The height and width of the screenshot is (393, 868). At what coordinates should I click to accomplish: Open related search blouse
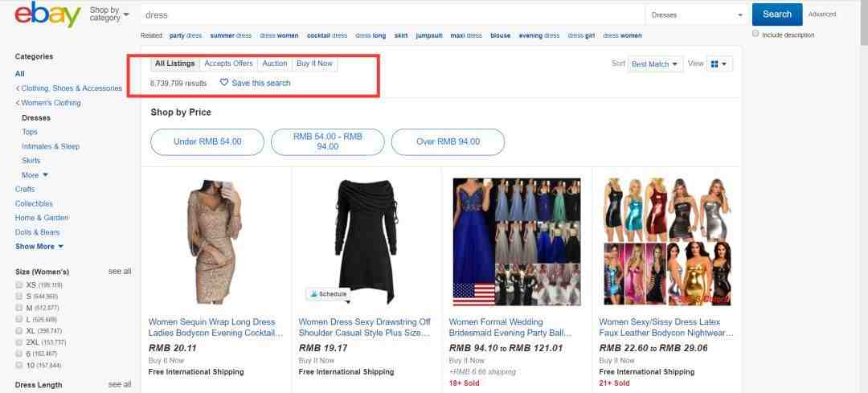click(x=501, y=35)
